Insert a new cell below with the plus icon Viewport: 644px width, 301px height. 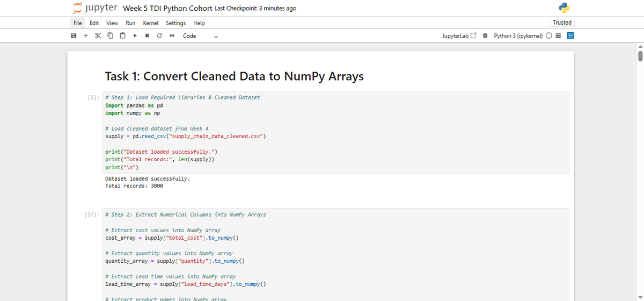coord(86,36)
